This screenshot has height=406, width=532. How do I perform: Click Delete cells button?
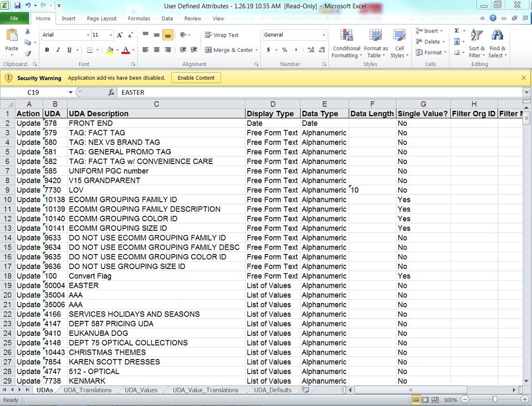pyautogui.click(x=431, y=42)
